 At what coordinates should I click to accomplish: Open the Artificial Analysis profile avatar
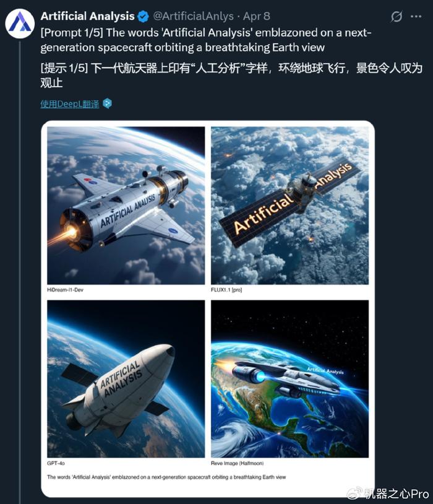[x=20, y=24]
